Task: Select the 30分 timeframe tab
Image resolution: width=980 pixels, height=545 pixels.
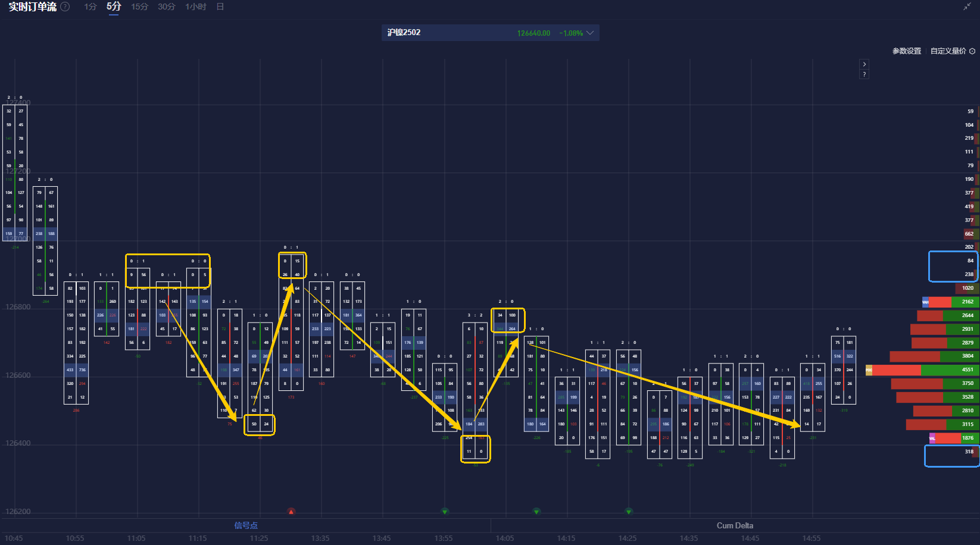Action: click(167, 7)
